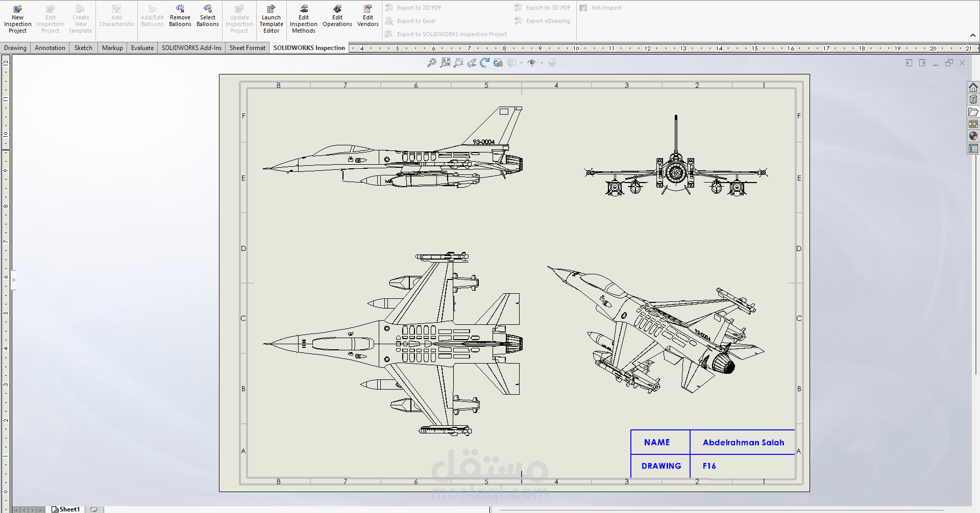This screenshot has height=513, width=980.
Task: Switch to the Annotation tab
Action: 50,48
